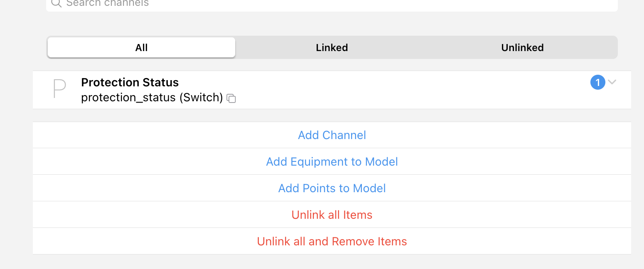The width and height of the screenshot is (644, 269).
Task: Switch to the All filter tab
Action: (141, 48)
